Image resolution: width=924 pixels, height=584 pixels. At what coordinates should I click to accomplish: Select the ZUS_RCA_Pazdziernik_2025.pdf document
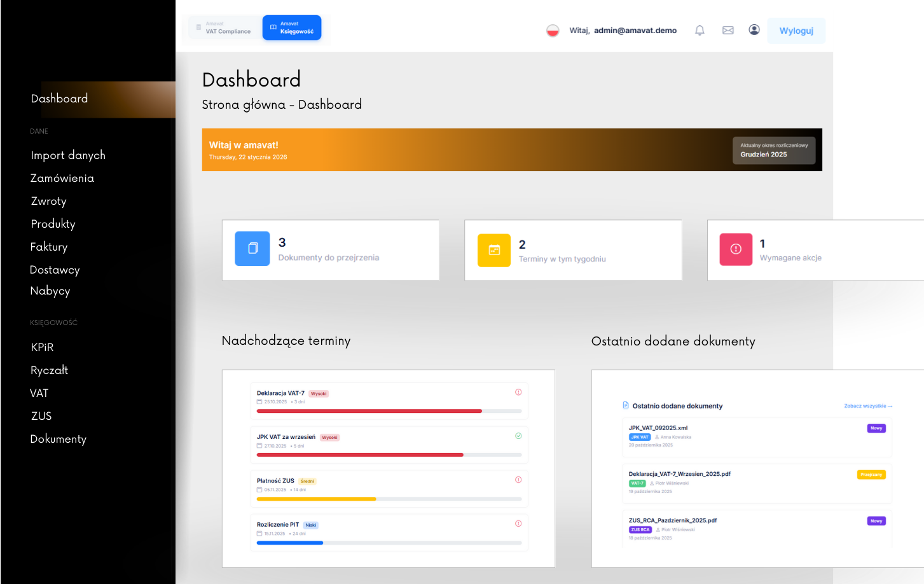click(x=673, y=520)
